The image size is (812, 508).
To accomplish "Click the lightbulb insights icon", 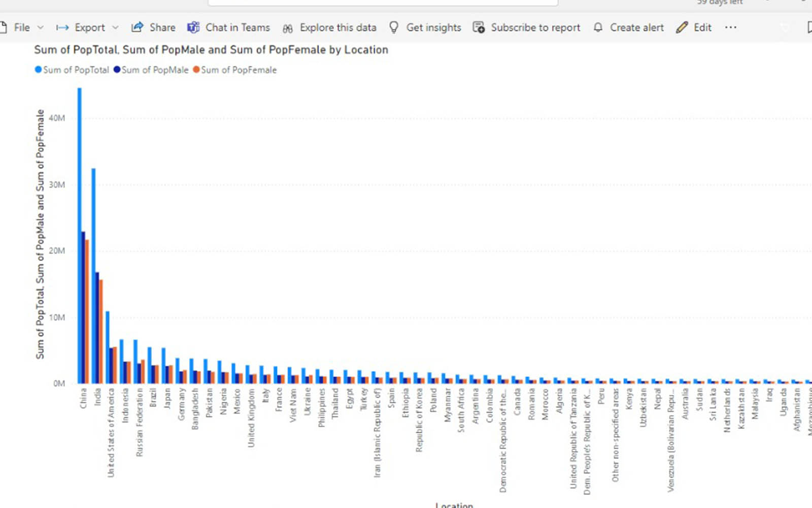I will [x=394, y=27].
